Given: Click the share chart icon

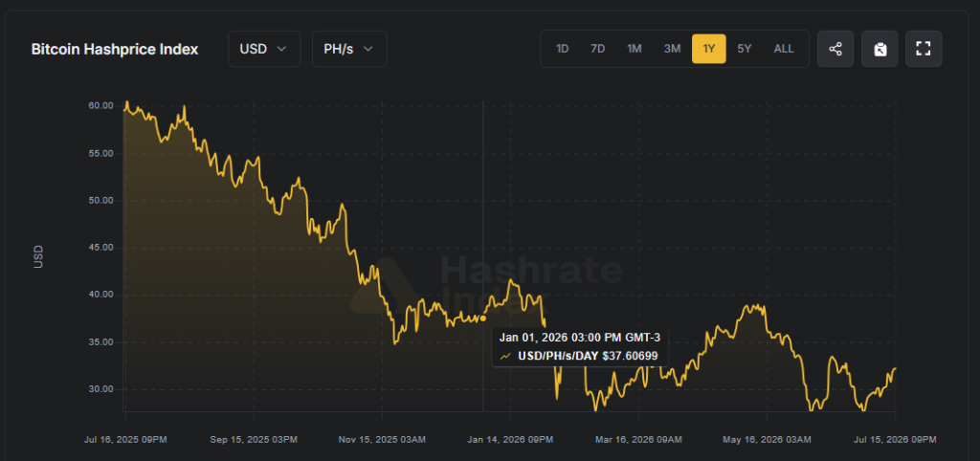Looking at the screenshot, I should point(835,49).
